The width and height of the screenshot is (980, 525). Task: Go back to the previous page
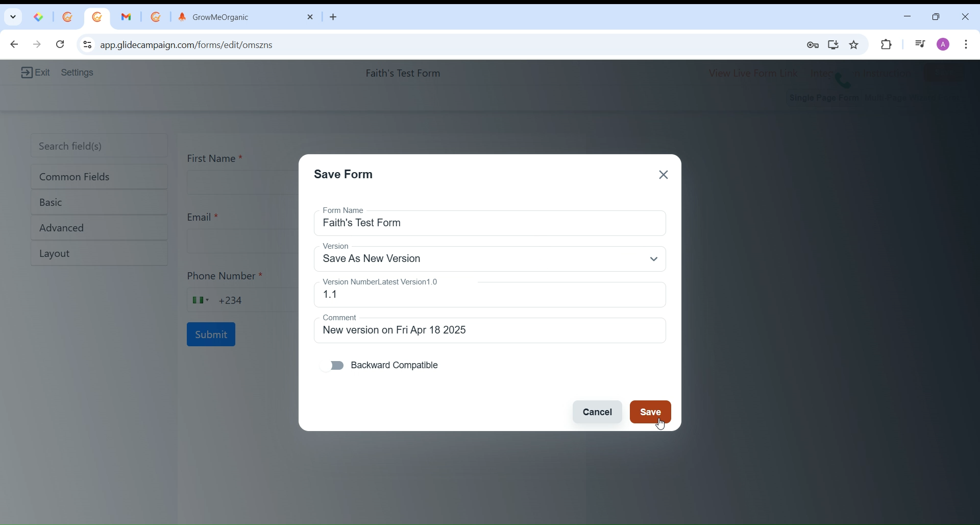click(14, 45)
